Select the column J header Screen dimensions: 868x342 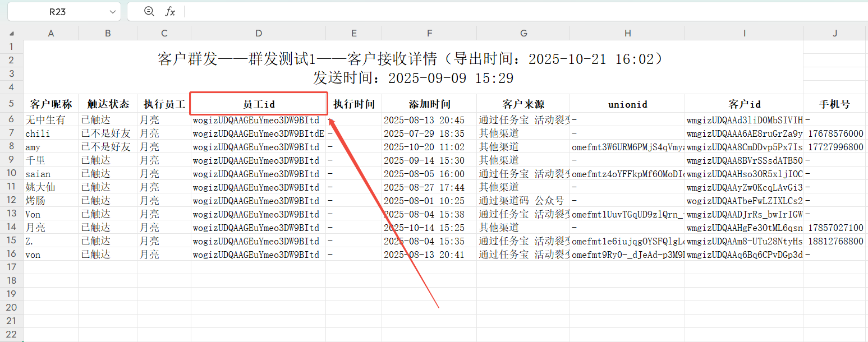click(x=835, y=34)
